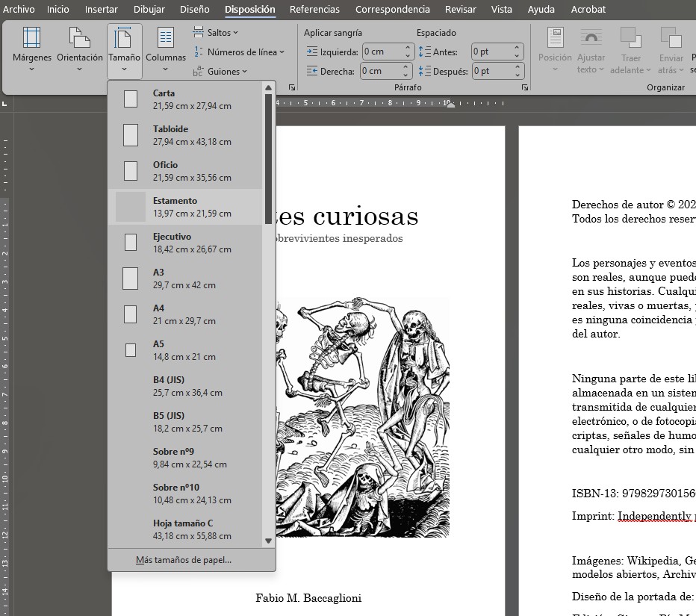
Task: Click the Orientación page orientation icon
Action: click(x=79, y=39)
